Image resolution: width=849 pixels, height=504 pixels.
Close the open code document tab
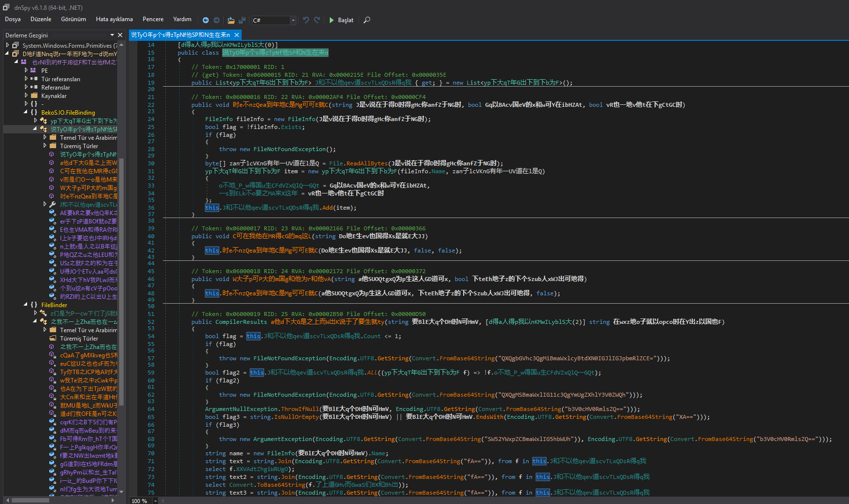[237, 35]
